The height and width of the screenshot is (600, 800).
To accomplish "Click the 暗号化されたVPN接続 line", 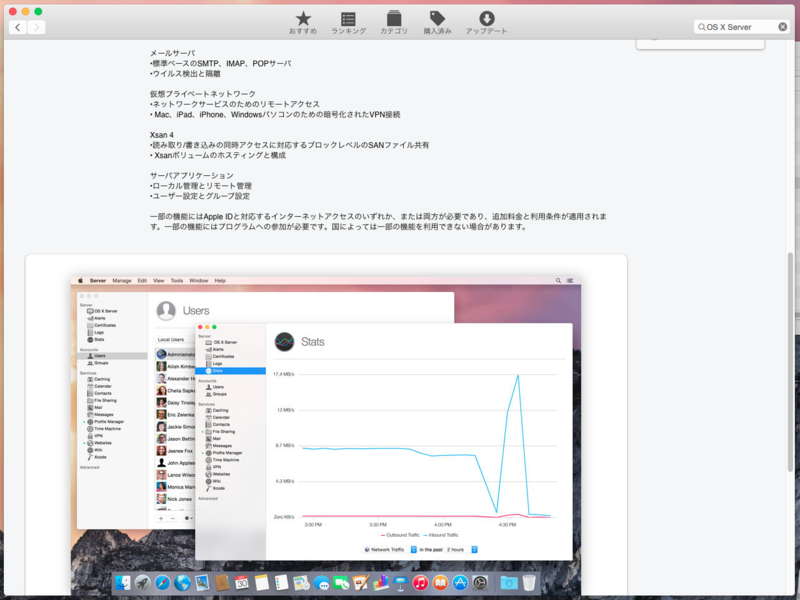I will tap(275, 114).
